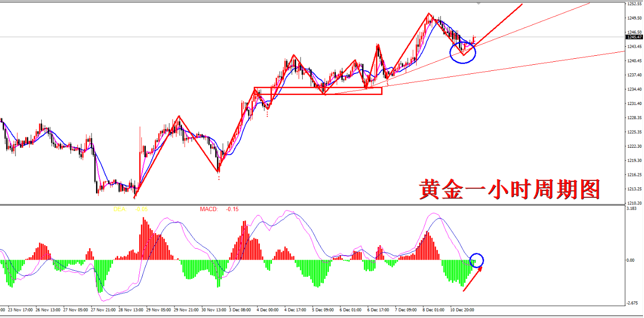Click the 26 Nov 13:00 time label
The height and width of the screenshot is (318, 644).
(x=48, y=310)
